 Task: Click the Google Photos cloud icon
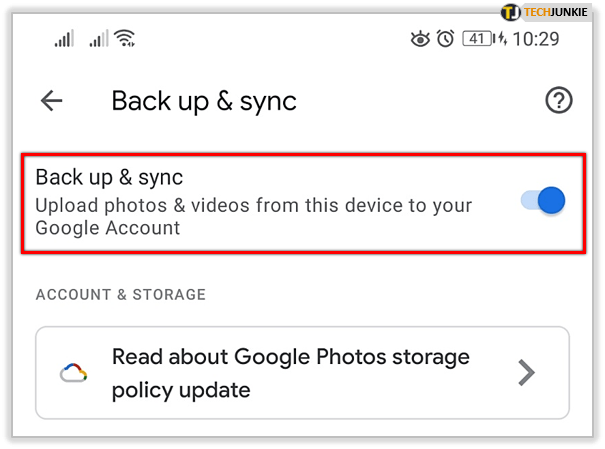74,373
